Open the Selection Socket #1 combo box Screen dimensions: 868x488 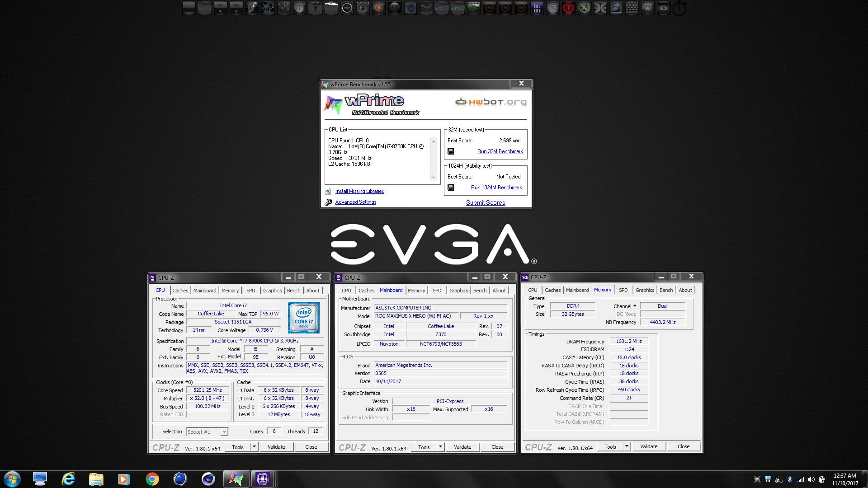pos(207,432)
